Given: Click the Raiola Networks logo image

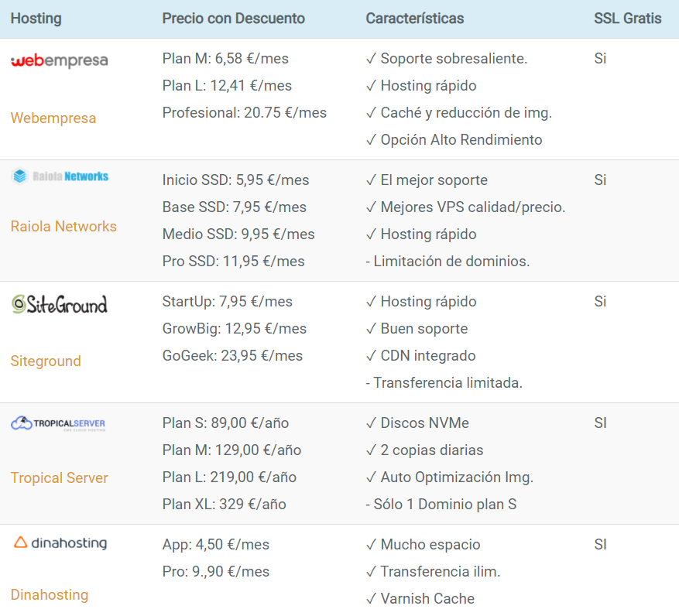Looking at the screenshot, I should coord(60,176).
